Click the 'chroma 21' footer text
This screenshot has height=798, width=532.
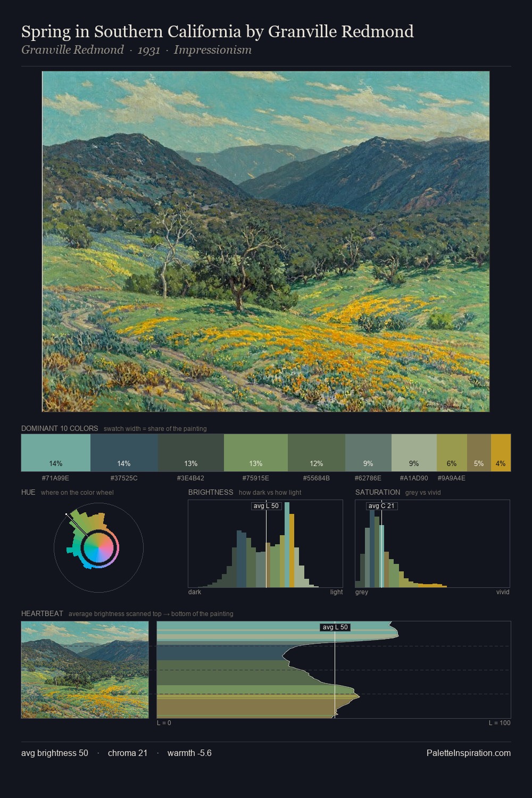click(128, 753)
